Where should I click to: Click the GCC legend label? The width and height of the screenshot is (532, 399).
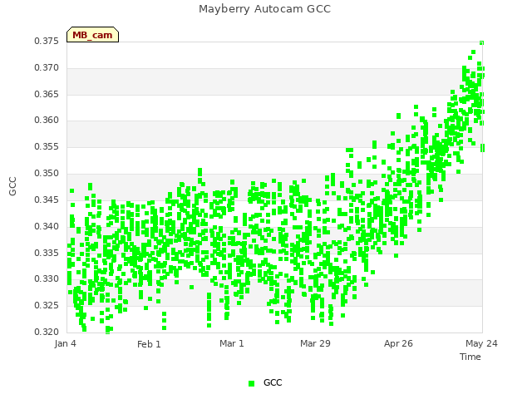(x=273, y=382)
